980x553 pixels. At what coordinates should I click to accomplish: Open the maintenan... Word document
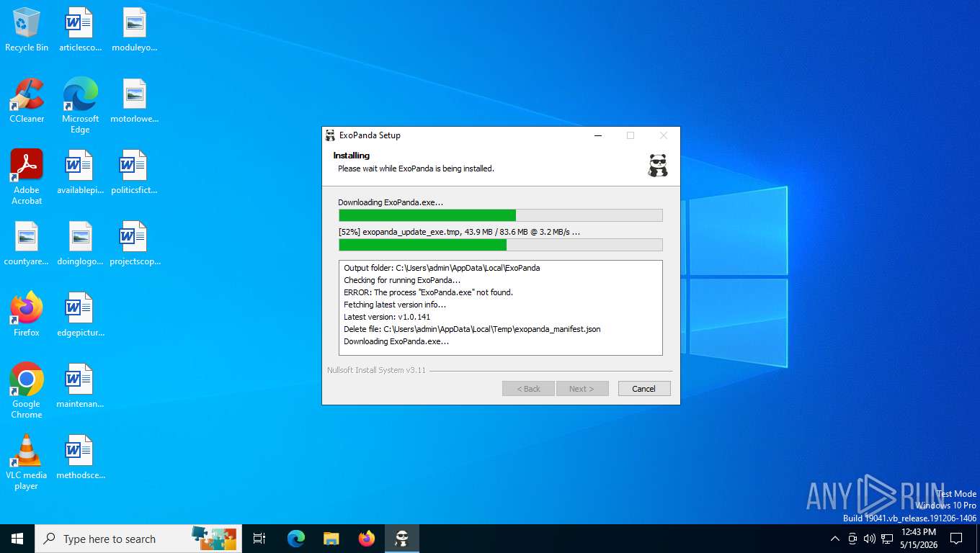click(x=80, y=386)
